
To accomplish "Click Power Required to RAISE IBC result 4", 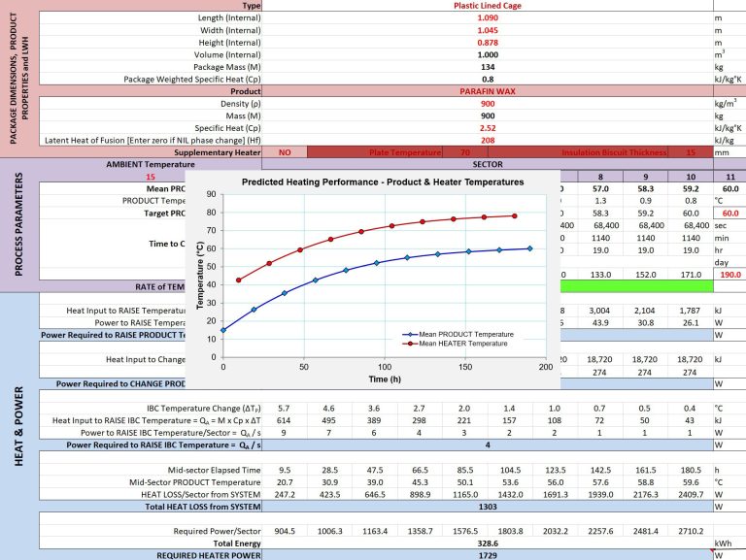I will [488, 445].
